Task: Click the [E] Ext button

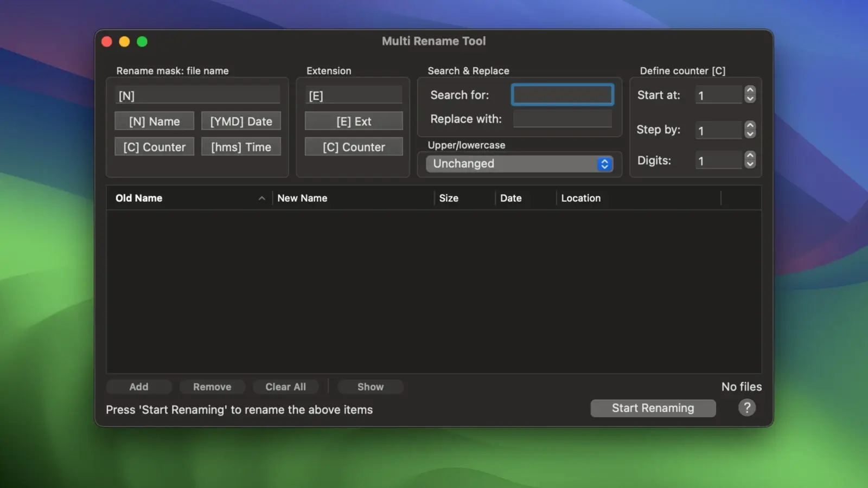Action: click(x=354, y=121)
